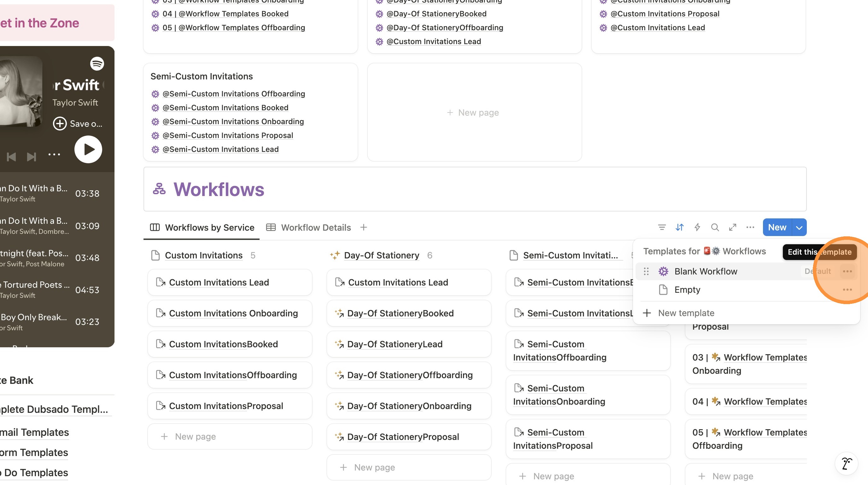Open Day-Of StationeryLead card

pos(409,344)
